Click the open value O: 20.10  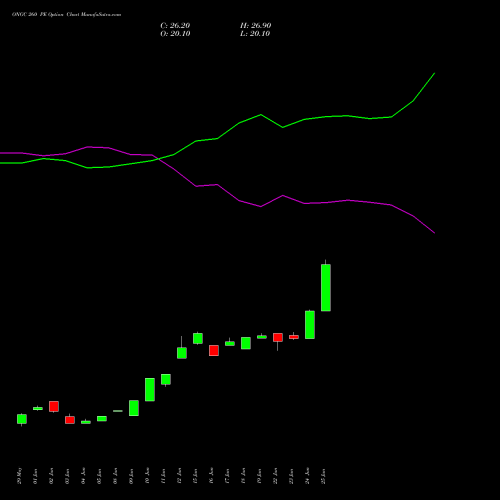point(175,34)
